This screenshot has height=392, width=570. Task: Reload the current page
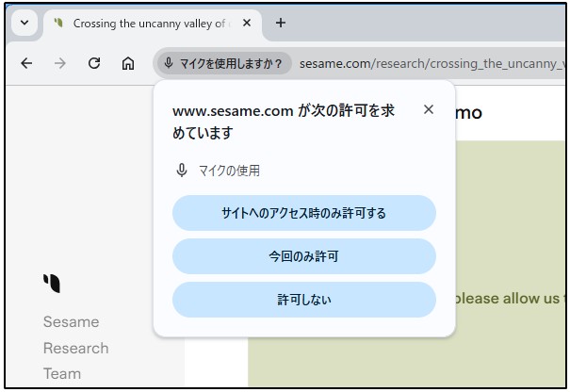(94, 64)
